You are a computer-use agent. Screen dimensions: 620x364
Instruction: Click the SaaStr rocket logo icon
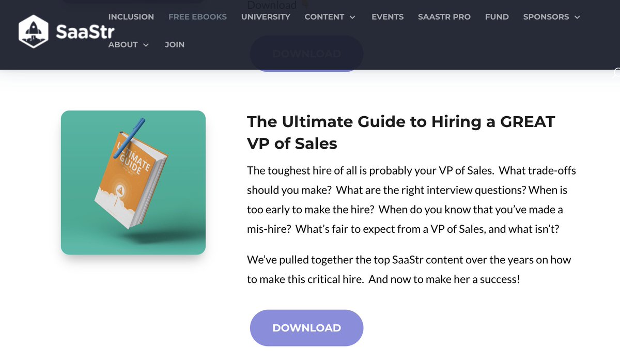[x=33, y=30]
